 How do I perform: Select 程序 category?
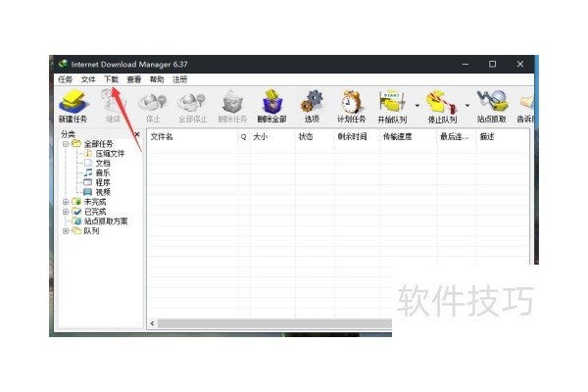(x=97, y=182)
